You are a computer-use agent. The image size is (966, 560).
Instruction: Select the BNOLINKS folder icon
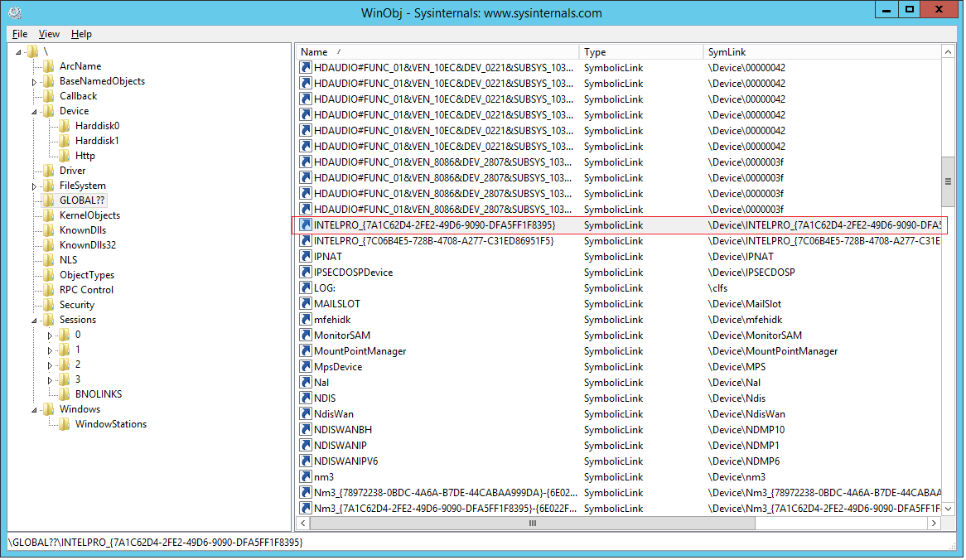(64, 394)
